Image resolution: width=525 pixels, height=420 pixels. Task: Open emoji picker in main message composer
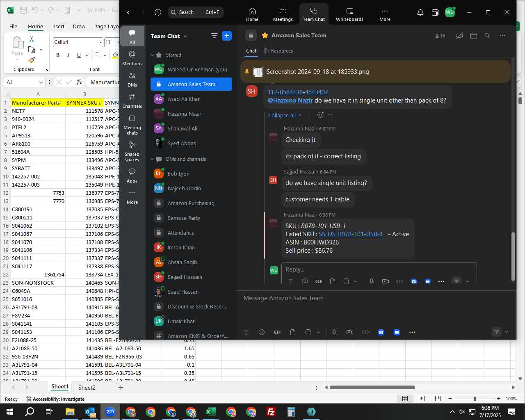[x=262, y=332]
